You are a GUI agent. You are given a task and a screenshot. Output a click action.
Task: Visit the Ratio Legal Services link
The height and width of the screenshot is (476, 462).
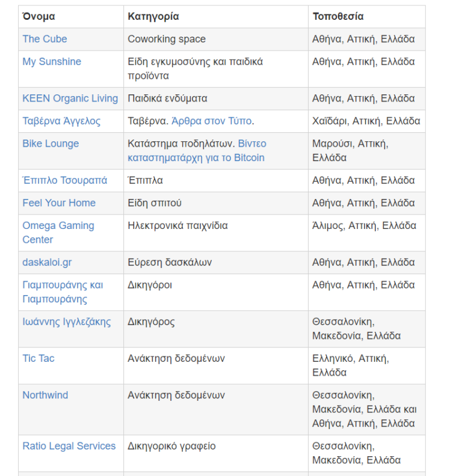pos(69,447)
